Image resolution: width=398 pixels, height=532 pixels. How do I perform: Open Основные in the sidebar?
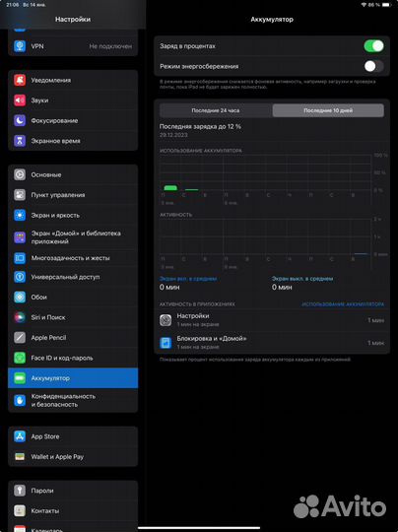73,174
